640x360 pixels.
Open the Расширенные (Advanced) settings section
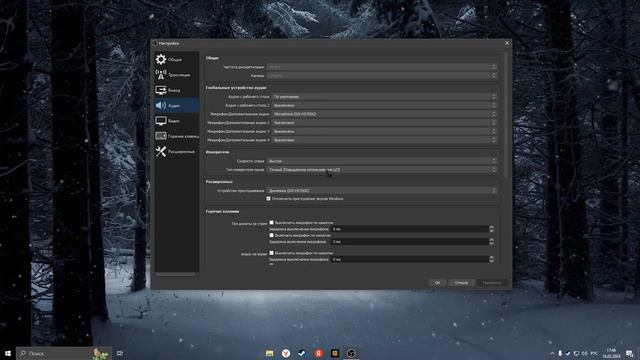[176, 151]
